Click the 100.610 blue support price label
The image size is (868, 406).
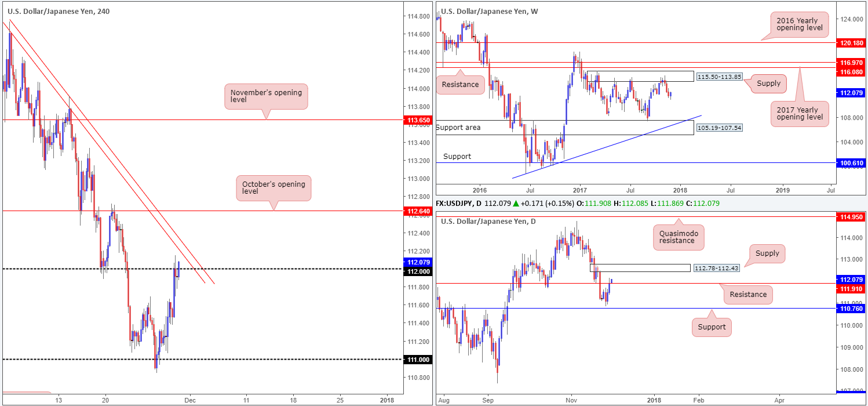pos(852,164)
